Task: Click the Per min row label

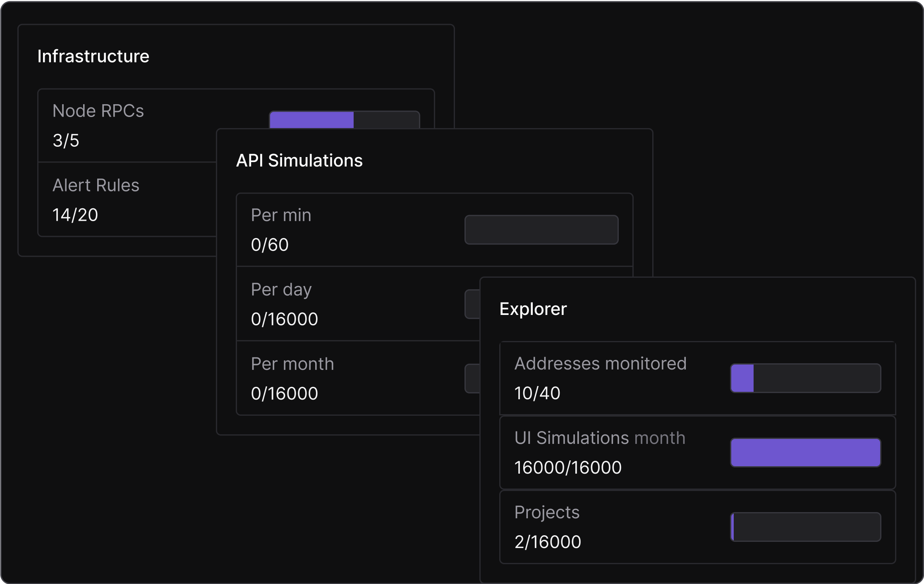Action: pyautogui.click(x=281, y=215)
